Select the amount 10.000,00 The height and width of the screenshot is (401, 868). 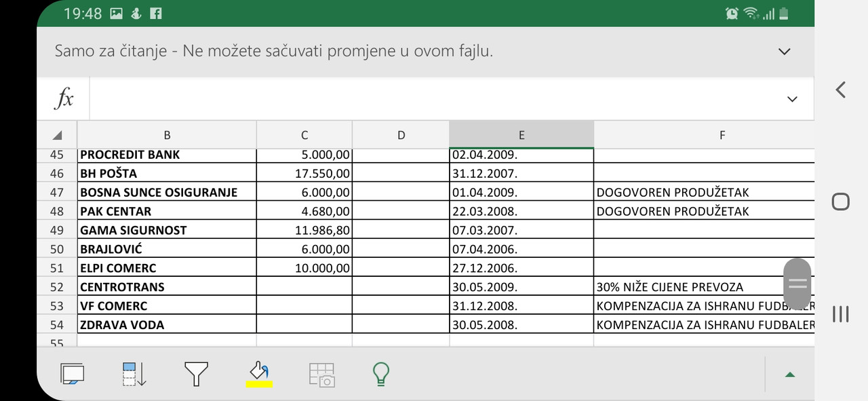pos(304,268)
